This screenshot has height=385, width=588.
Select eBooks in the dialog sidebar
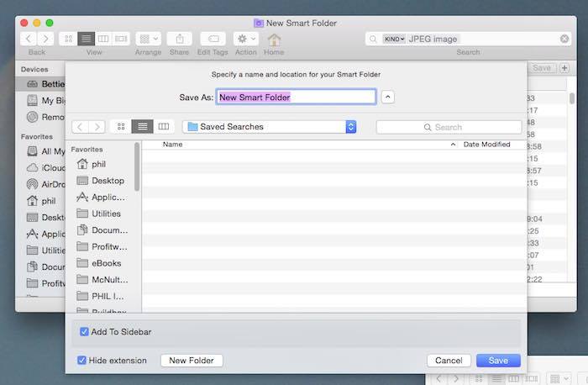pos(101,263)
